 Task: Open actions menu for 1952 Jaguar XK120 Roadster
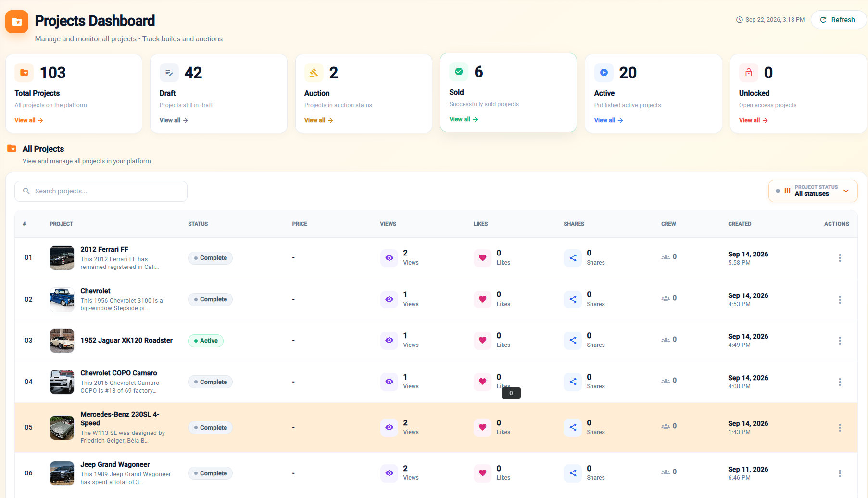coord(840,341)
